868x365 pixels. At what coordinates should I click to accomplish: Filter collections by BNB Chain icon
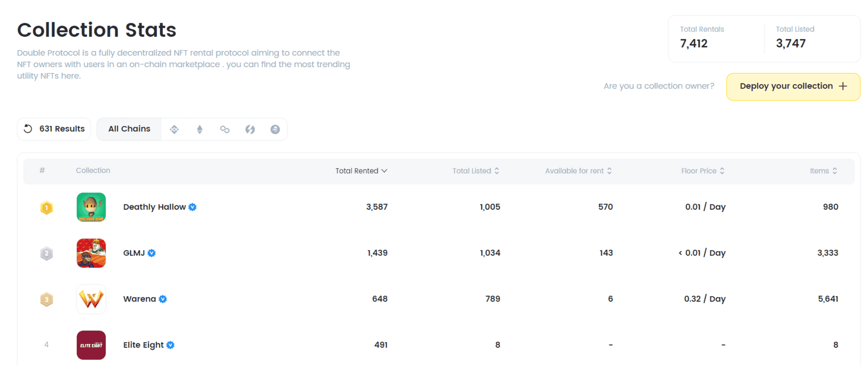[174, 129]
